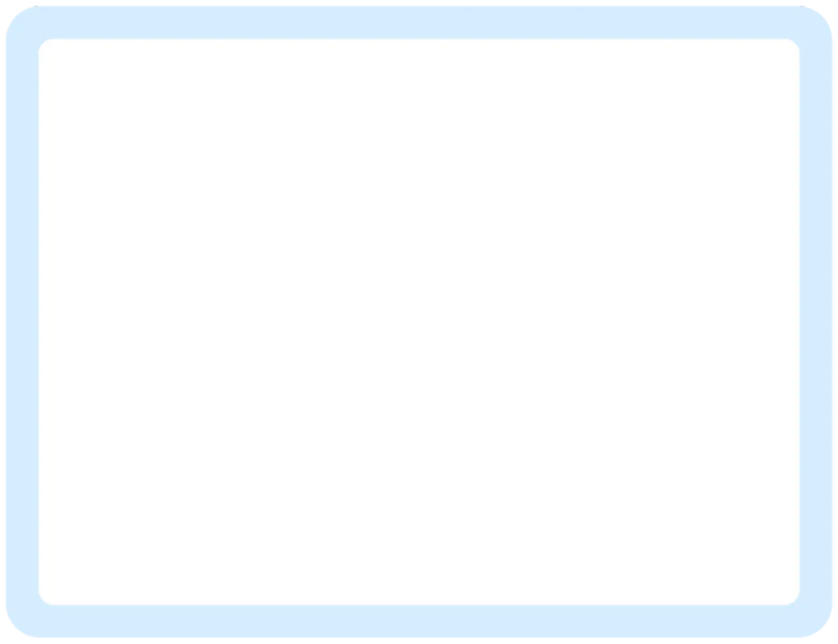This screenshot has height=644, width=838.
Task: Click white area just below the top border
Action: coord(419,48)
